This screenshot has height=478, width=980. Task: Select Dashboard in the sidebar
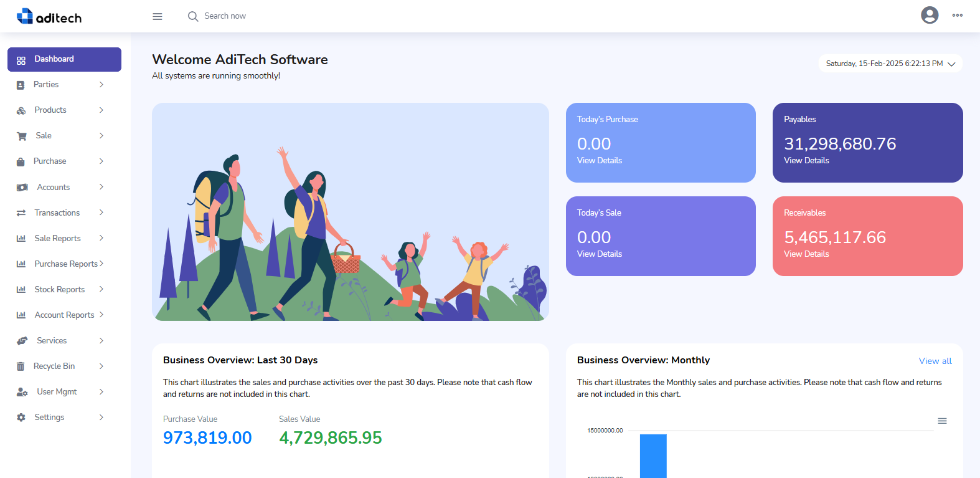pos(64,59)
